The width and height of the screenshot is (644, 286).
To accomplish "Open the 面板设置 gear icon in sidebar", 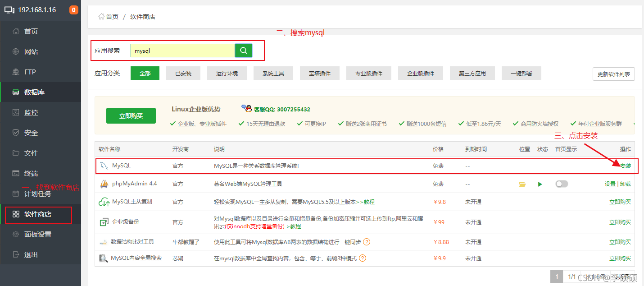I will [x=16, y=235].
